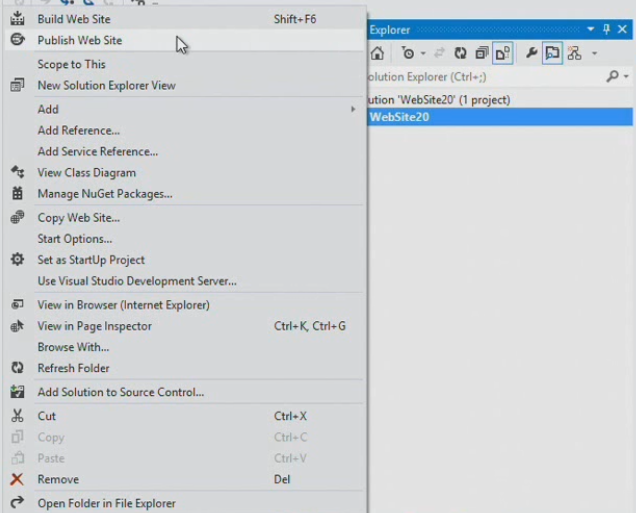Choose Add Service Reference...
The image size is (636, 513).
point(184,152)
